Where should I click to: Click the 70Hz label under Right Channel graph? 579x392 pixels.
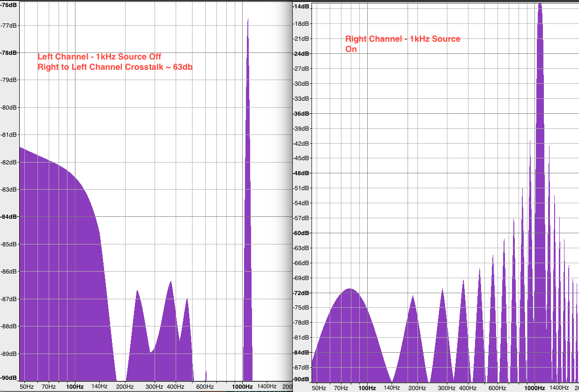click(x=341, y=388)
